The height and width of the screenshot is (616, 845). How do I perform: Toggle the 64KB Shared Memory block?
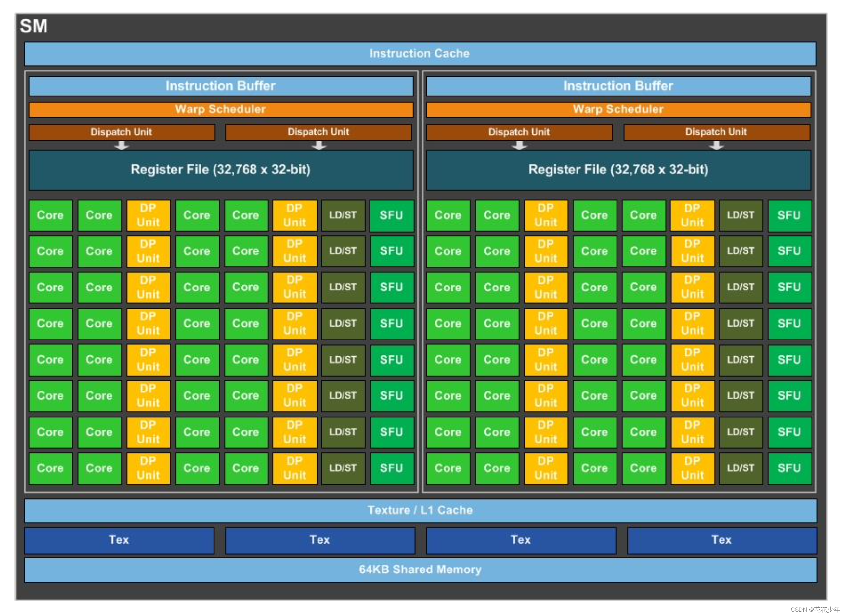tap(422, 570)
